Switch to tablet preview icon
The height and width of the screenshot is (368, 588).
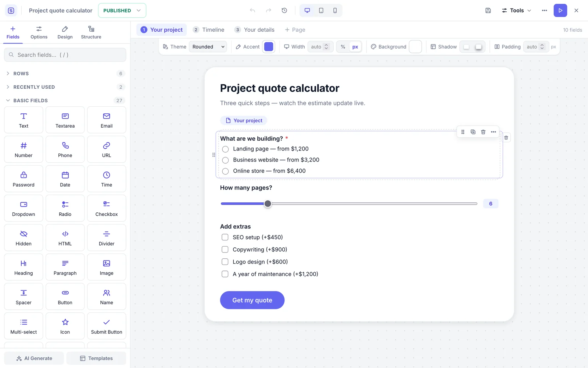coord(321,10)
